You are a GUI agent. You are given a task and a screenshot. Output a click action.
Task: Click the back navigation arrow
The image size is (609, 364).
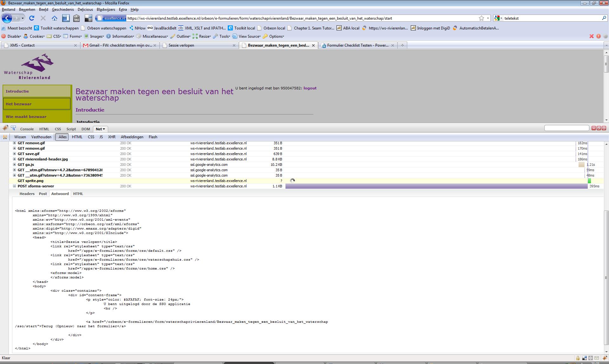point(7,18)
